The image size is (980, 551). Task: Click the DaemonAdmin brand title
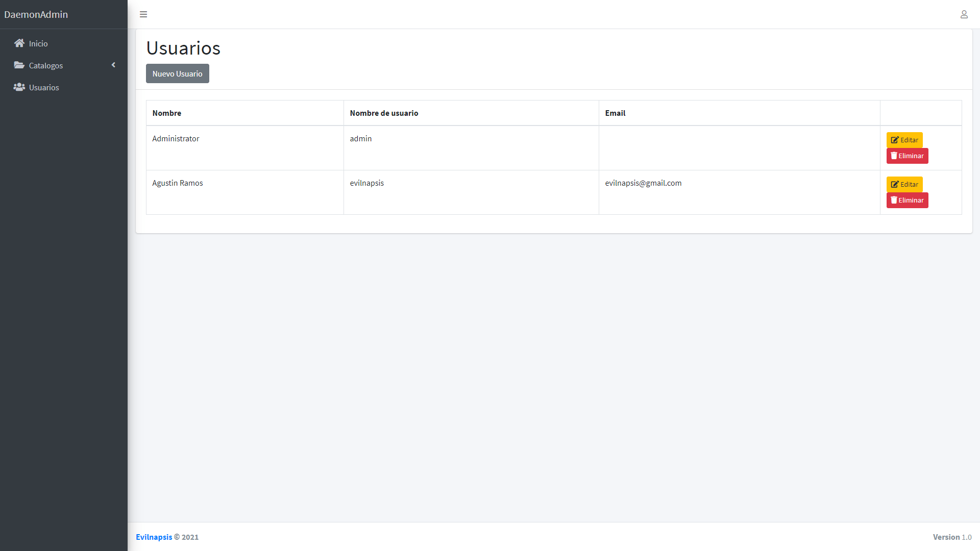(36, 14)
